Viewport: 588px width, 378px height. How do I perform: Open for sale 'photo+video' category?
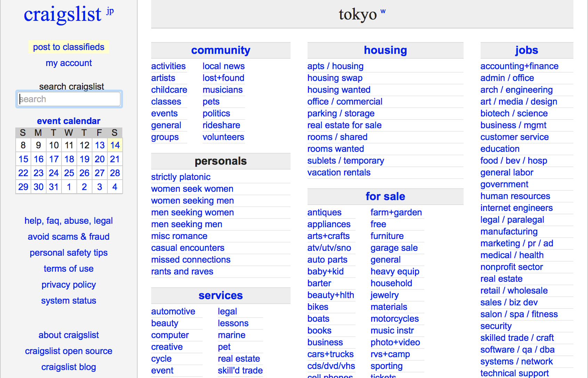395,342
